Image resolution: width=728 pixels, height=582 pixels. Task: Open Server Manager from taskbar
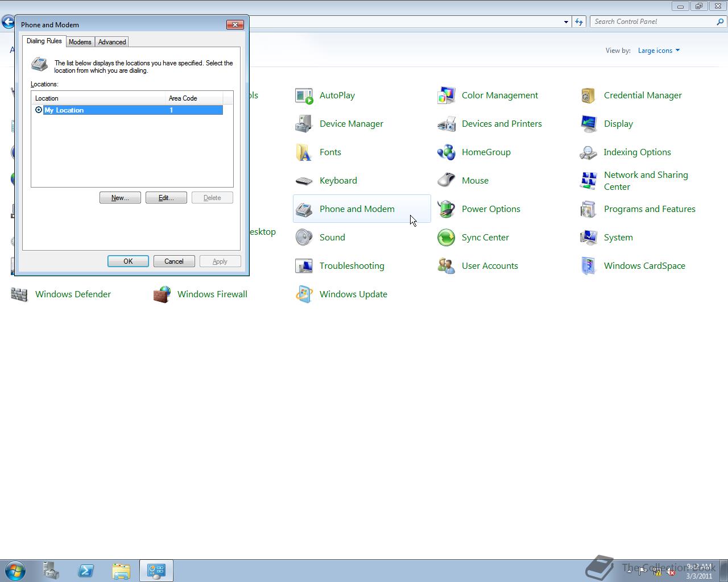pos(51,571)
